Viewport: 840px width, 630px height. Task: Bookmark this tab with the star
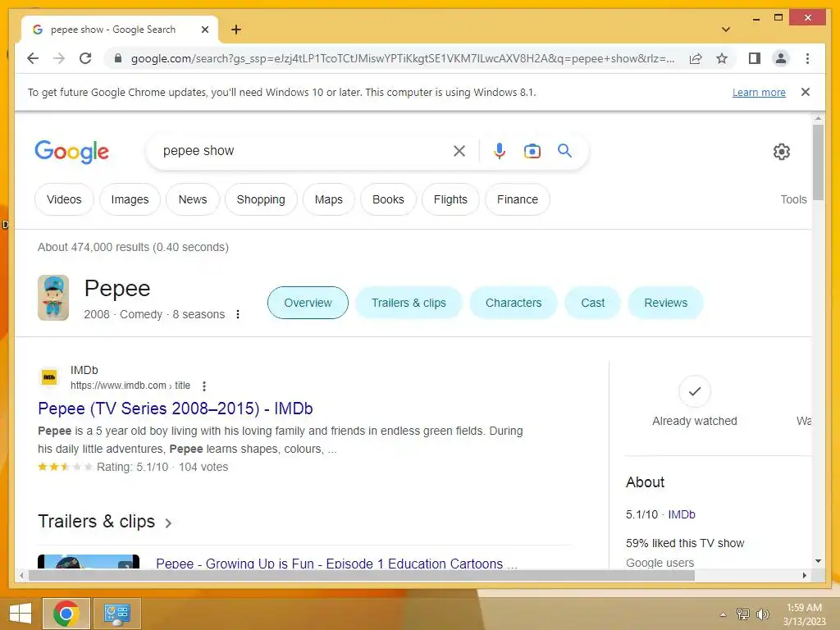click(722, 58)
